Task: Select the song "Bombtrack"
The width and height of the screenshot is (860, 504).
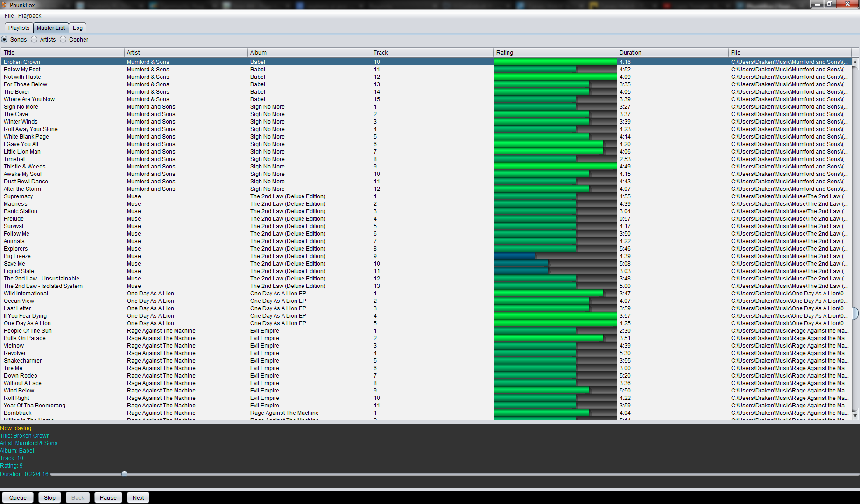Action: pos(18,413)
